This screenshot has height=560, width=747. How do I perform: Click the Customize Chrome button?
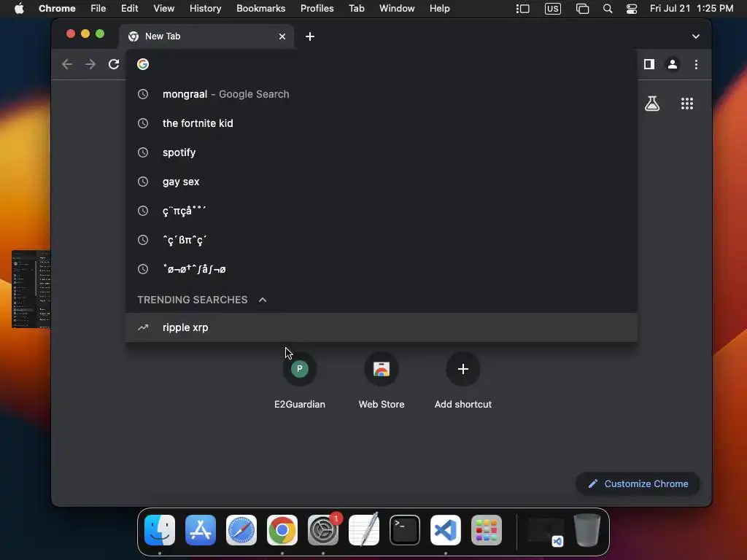tap(638, 484)
